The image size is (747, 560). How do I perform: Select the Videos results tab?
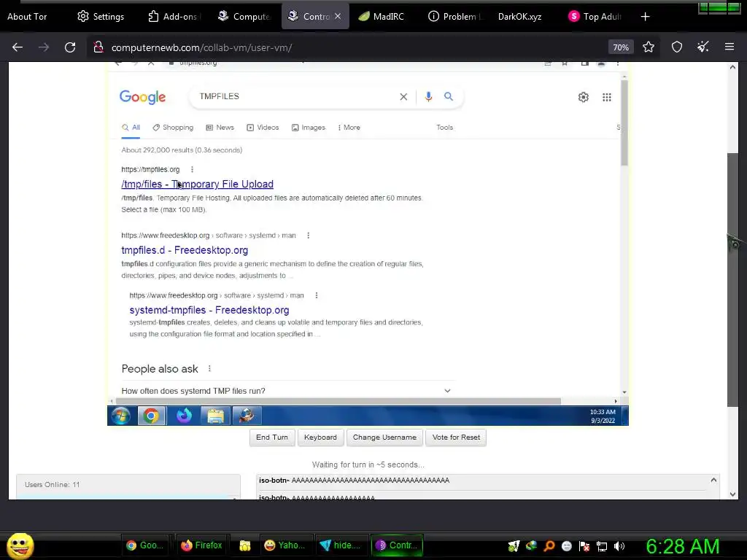(263, 128)
